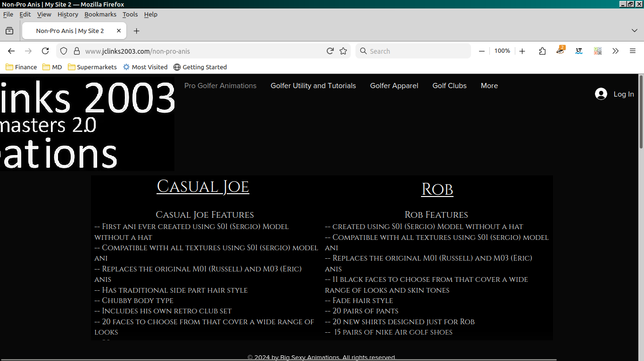Toggle the sidebar panel icon near tabs
This screenshot has height=361, width=644.
tap(9, 30)
